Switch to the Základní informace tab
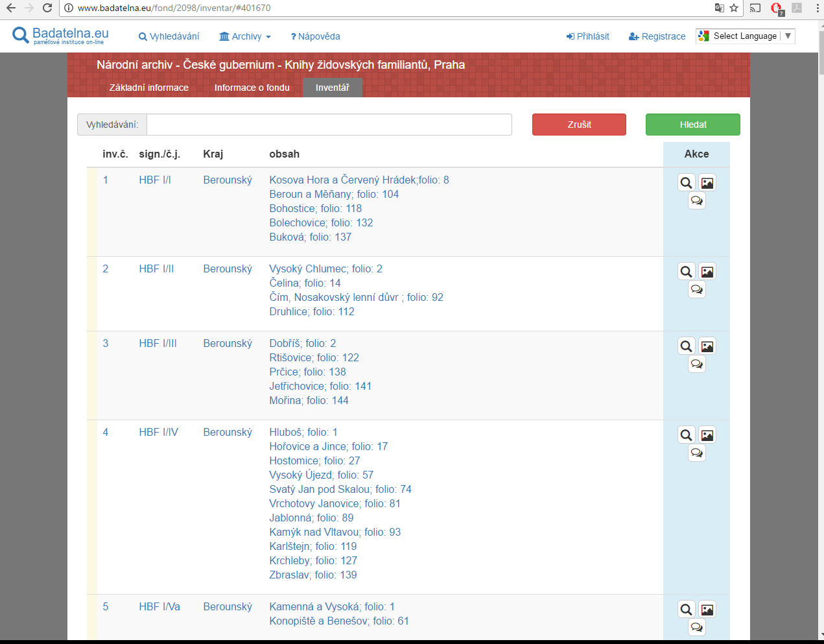The image size is (824, 644). pos(149,88)
